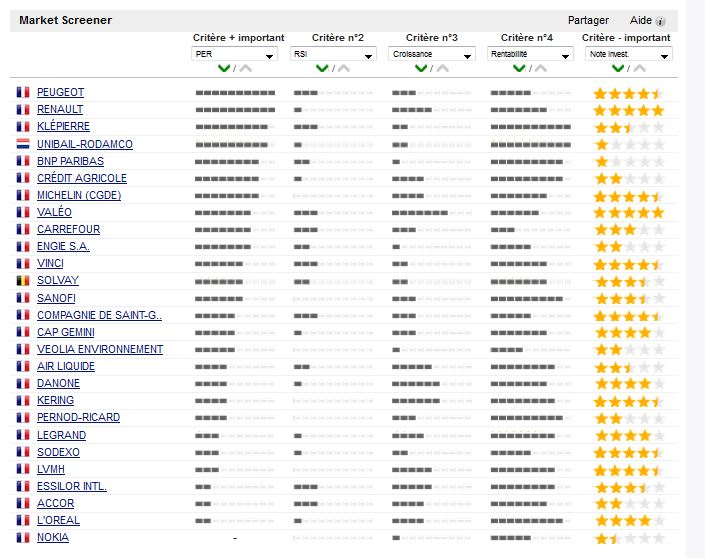Open the VEOLIA ENVIRONNEMENT stock link
The image size is (705, 558).
click(x=100, y=349)
